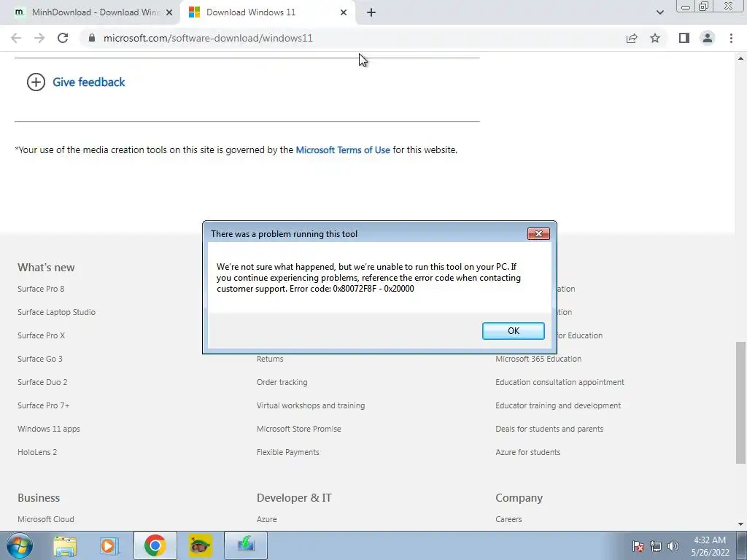The width and height of the screenshot is (747, 560).
Task: Open Returns footer link
Action: click(x=270, y=359)
